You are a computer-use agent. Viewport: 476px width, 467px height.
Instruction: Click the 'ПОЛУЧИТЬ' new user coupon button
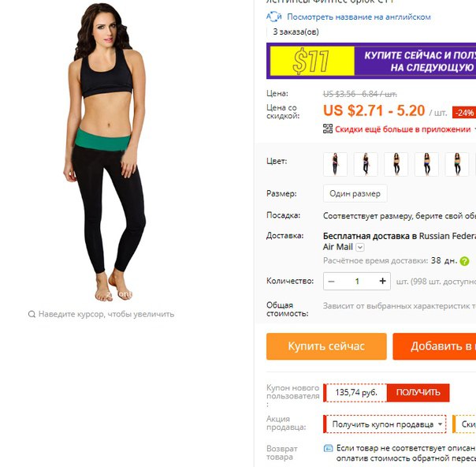(x=418, y=393)
